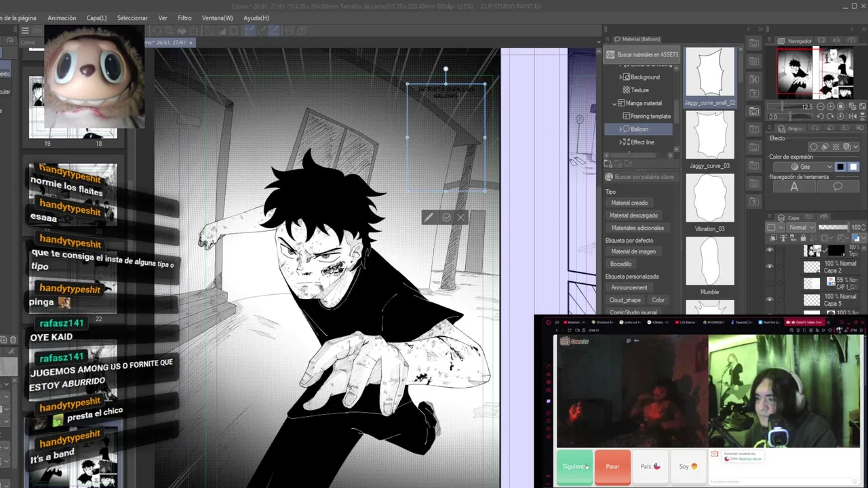Select the Mumble balloon thumbnail
This screenshot has height=488, width=868.
709,261
